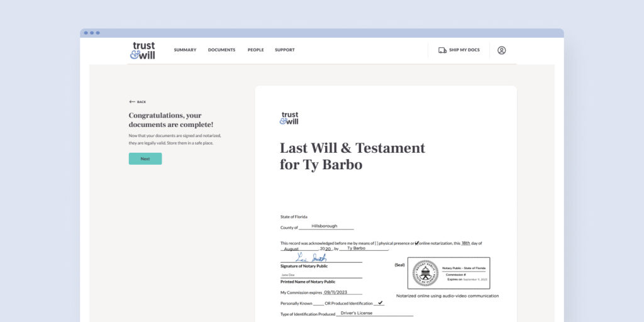The width and height of the screenshot is (644, 322).
Task: Go to the People section
Action: pyautogui.click(x=255, y=50)
